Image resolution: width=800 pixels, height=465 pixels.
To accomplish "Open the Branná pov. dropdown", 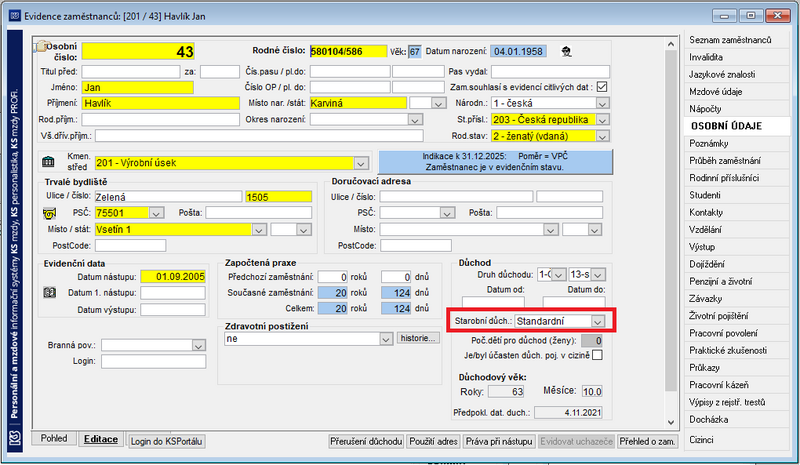I will click(198, 346).
